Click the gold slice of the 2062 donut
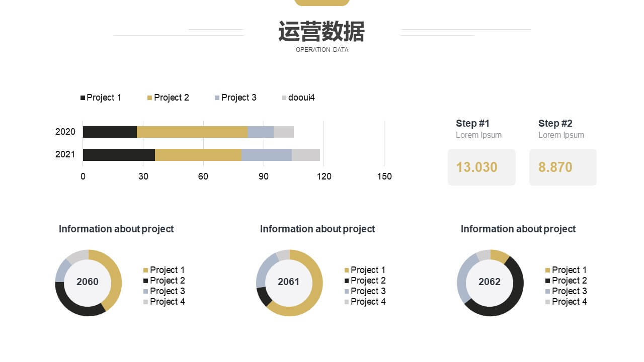This screenshot has height=362, width=644. pos(500,255)
